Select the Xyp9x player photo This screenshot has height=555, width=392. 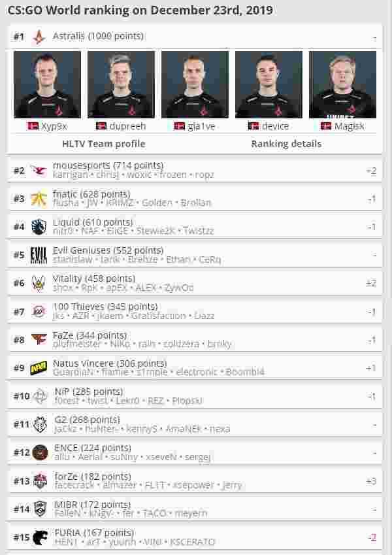tap(48, 84)
